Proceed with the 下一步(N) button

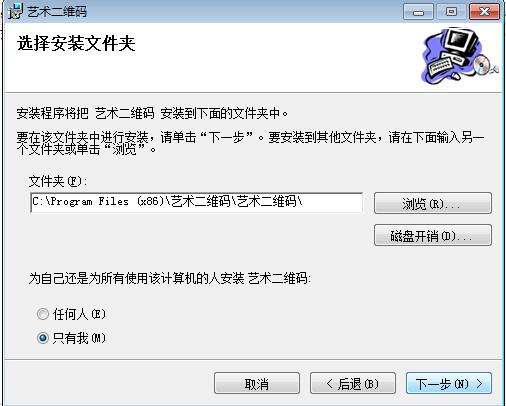[449, 383]
